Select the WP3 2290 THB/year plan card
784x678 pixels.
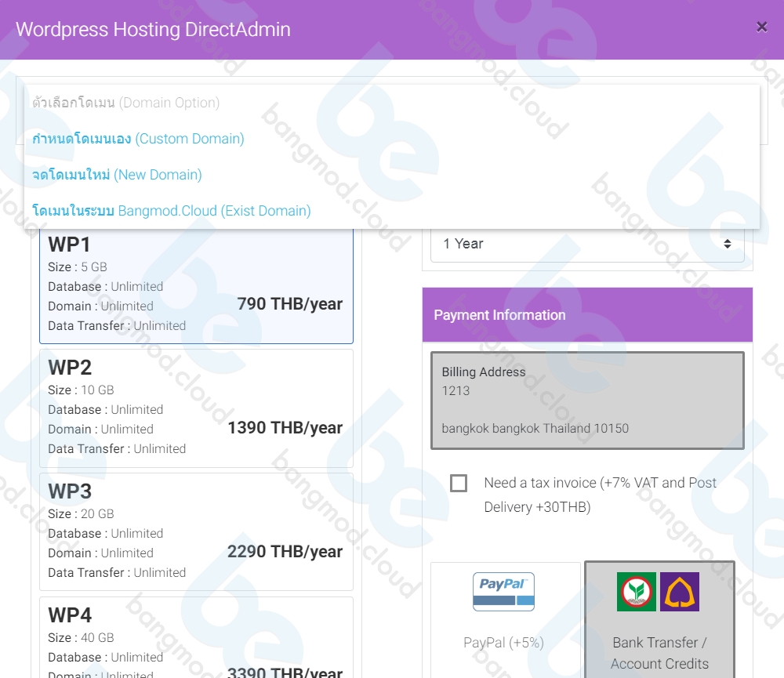197,532
